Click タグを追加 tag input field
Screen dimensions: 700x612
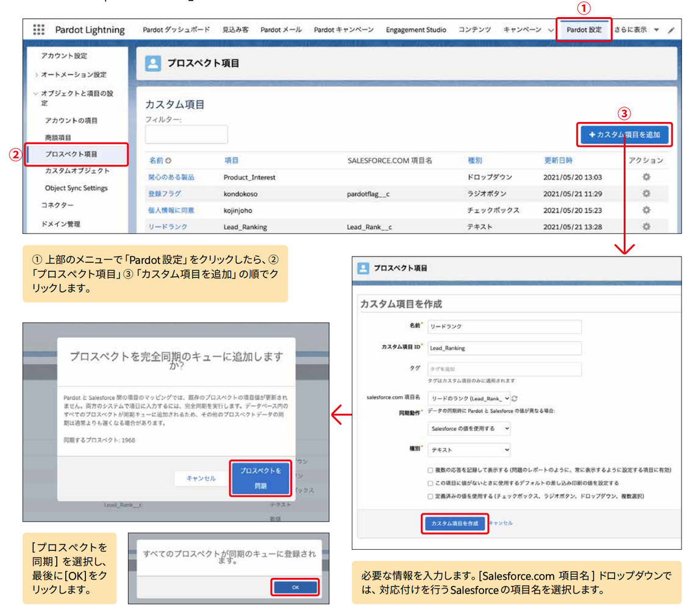tap(504, 369)
